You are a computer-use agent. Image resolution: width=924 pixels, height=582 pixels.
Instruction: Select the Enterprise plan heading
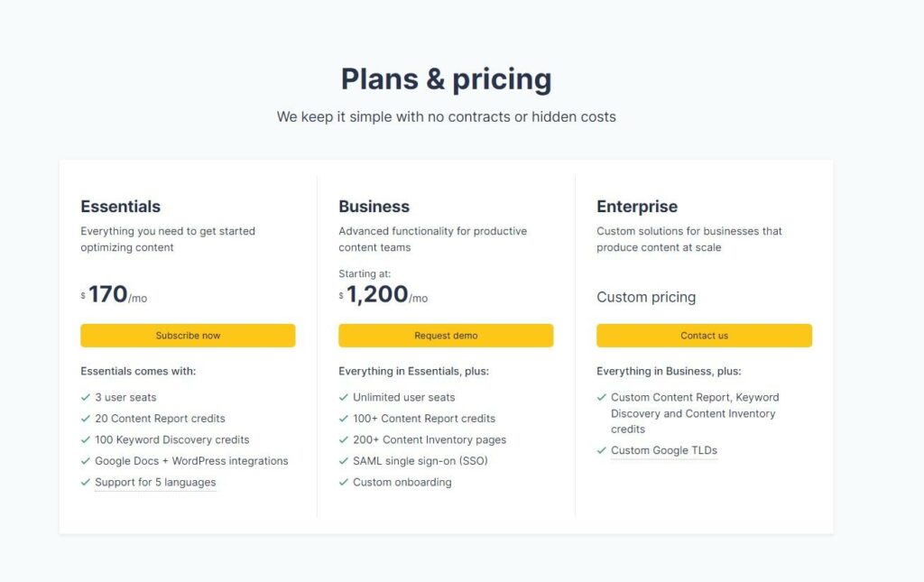(637, 206)
